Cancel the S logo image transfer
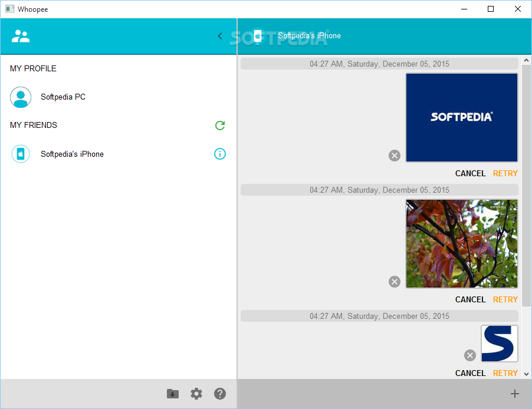532x409 pixels. pos(470,373)
